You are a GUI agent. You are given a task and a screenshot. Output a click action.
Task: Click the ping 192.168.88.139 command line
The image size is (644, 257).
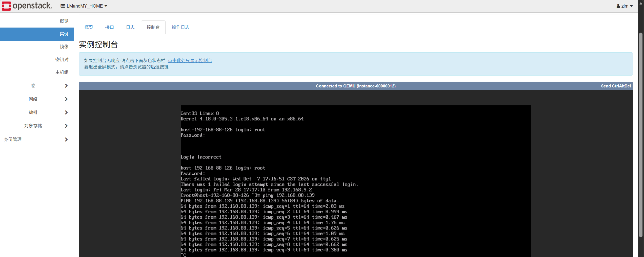coord(247,195)
